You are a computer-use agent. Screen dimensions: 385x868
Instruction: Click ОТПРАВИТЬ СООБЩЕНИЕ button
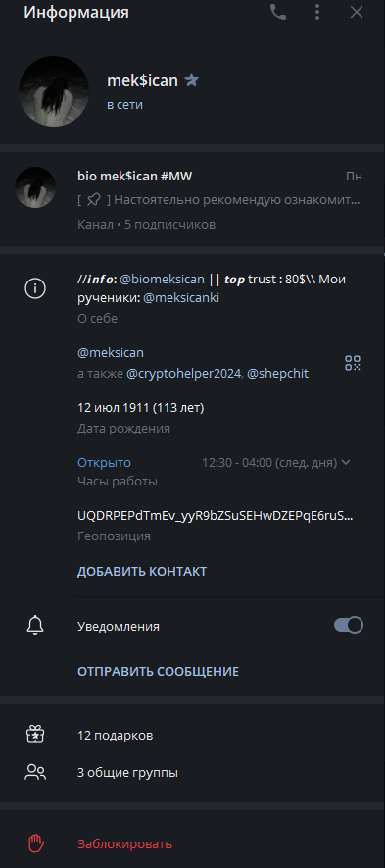[158, 672]
